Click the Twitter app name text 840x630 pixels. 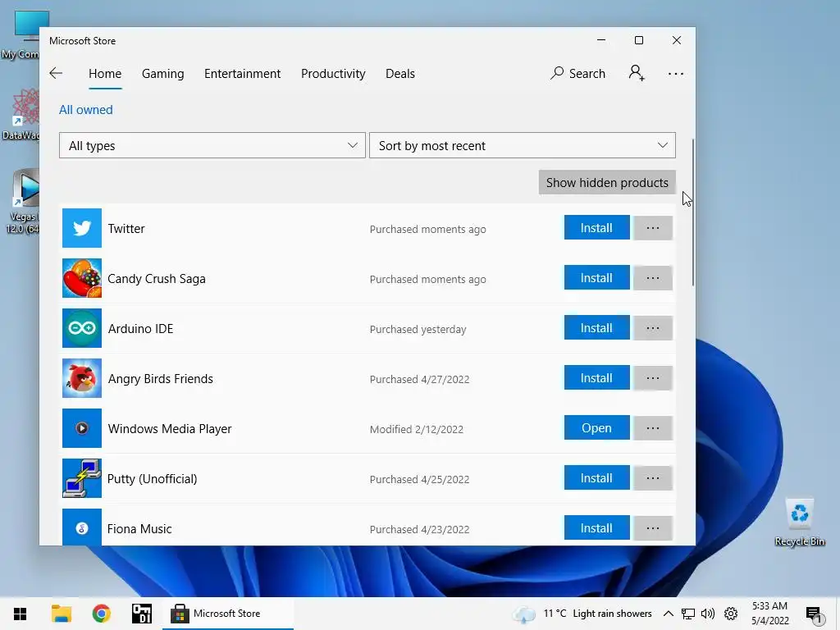126,229
